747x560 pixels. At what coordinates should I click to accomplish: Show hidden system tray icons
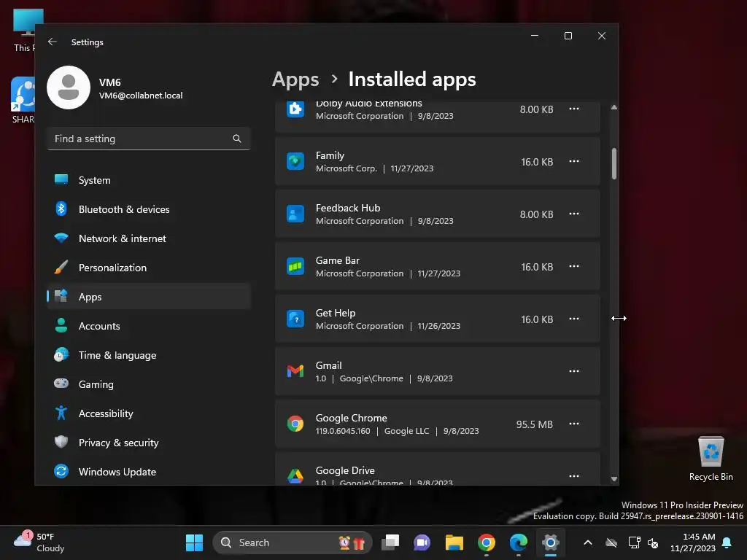coord(588,542)
